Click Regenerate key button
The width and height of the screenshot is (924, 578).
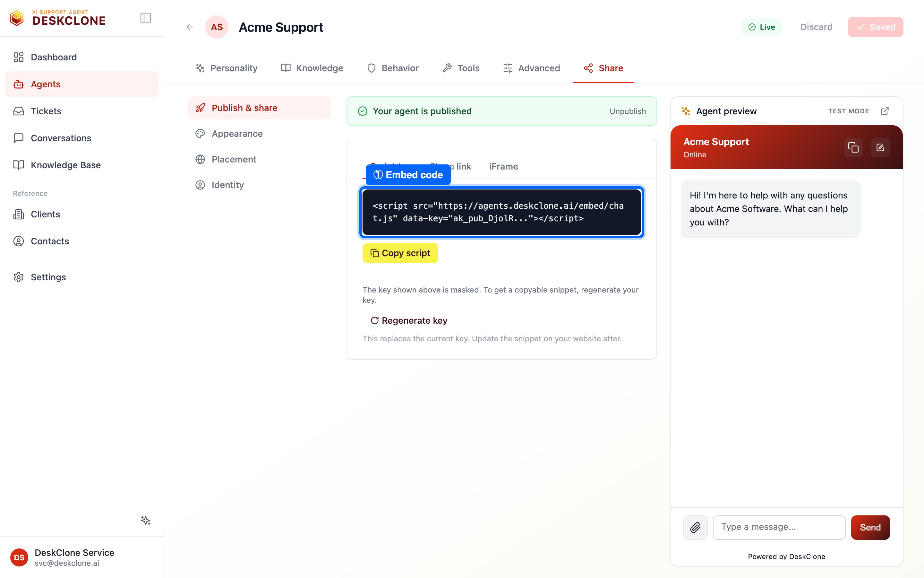409,320
